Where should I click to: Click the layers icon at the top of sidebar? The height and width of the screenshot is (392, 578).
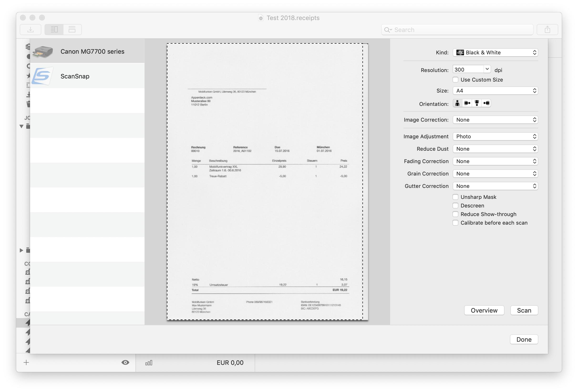tap(28, 46)
